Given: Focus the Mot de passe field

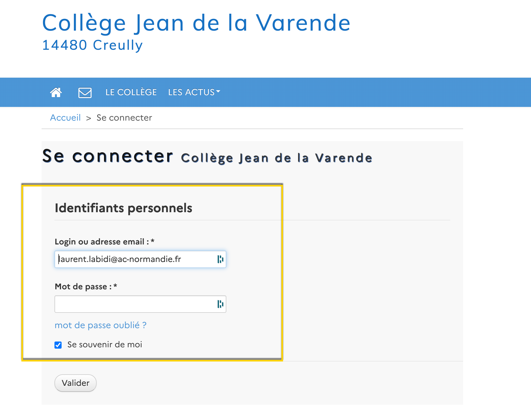Looking at the screenshot, I should 140,304.
